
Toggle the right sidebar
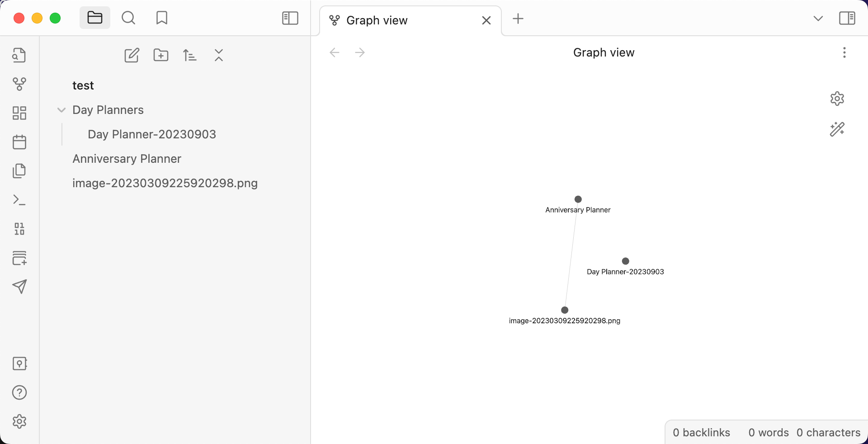click(x=847, y=18)
